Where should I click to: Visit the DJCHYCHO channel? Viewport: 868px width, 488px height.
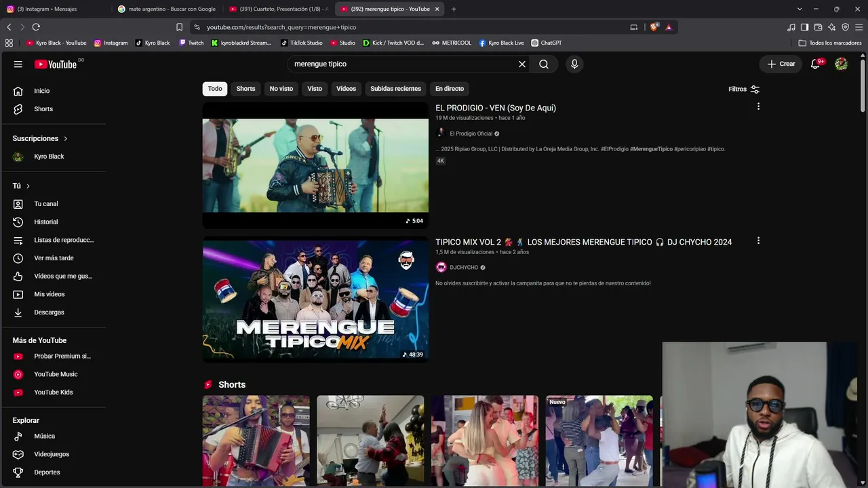coord(464,268)
